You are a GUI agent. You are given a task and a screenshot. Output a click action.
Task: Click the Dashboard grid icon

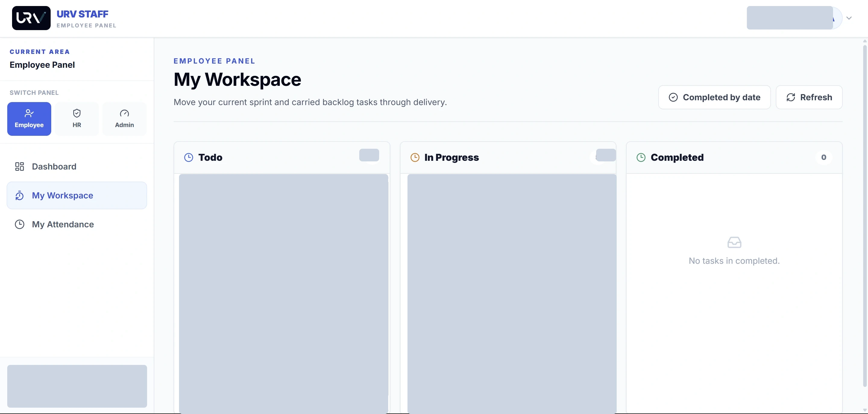coord(20,167)
